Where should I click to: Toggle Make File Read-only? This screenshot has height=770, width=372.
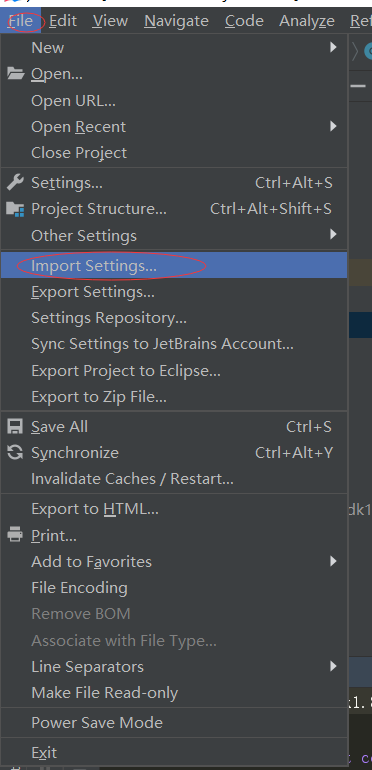click(x=174, y=693)
